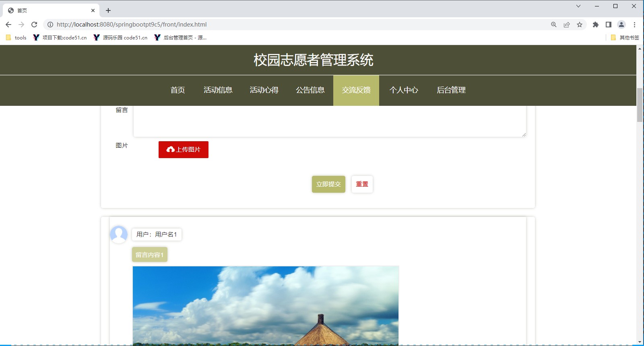644x346 pixels.
Task: Click inside the 留言 text area
Action: (329, 121)
